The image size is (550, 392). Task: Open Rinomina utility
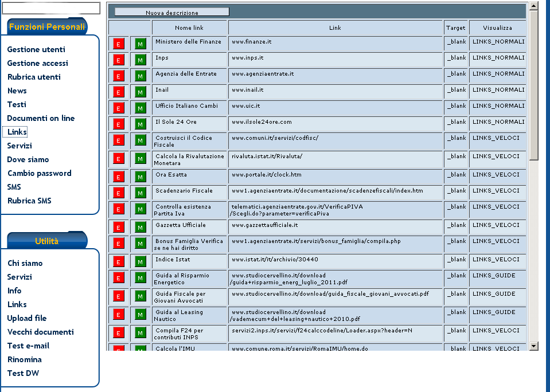25,359
